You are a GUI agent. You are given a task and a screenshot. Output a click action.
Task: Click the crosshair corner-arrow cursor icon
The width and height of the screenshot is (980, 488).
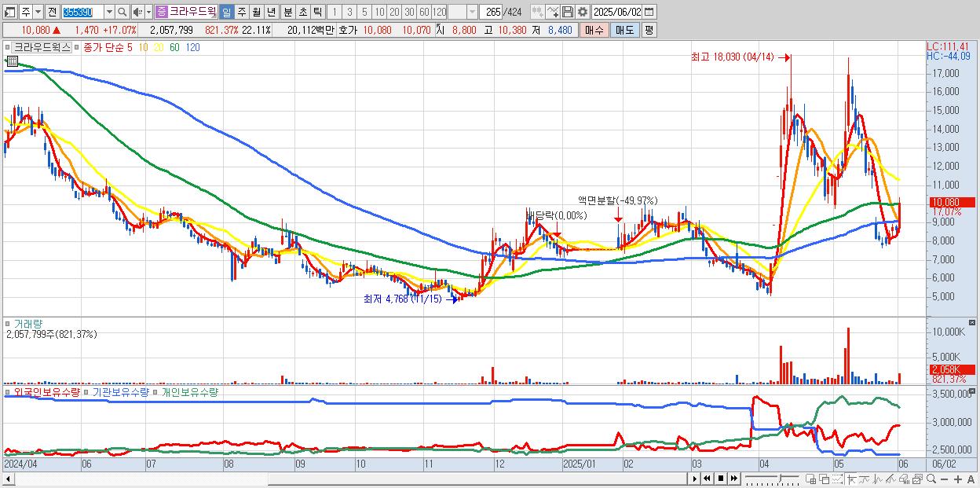point(851,479)
